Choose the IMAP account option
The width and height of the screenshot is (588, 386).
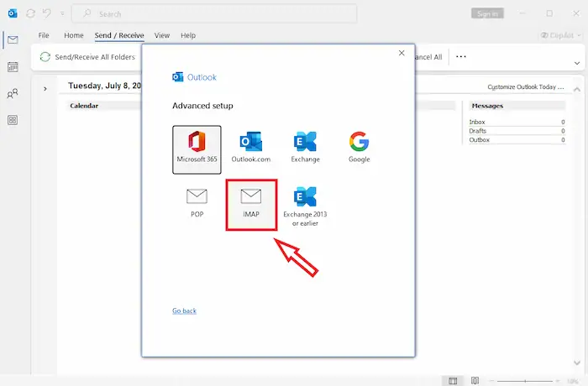tap(250, 202)
